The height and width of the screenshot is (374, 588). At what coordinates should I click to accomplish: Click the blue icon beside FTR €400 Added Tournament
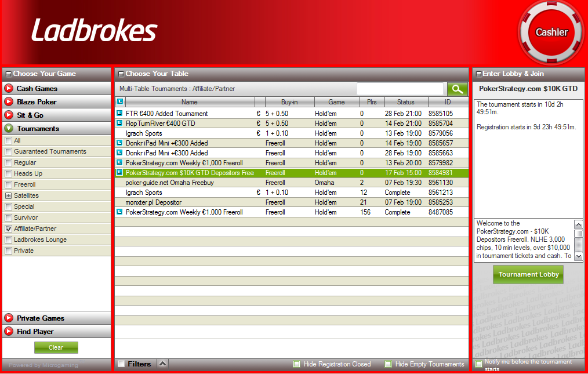click(x=119, y=113)
